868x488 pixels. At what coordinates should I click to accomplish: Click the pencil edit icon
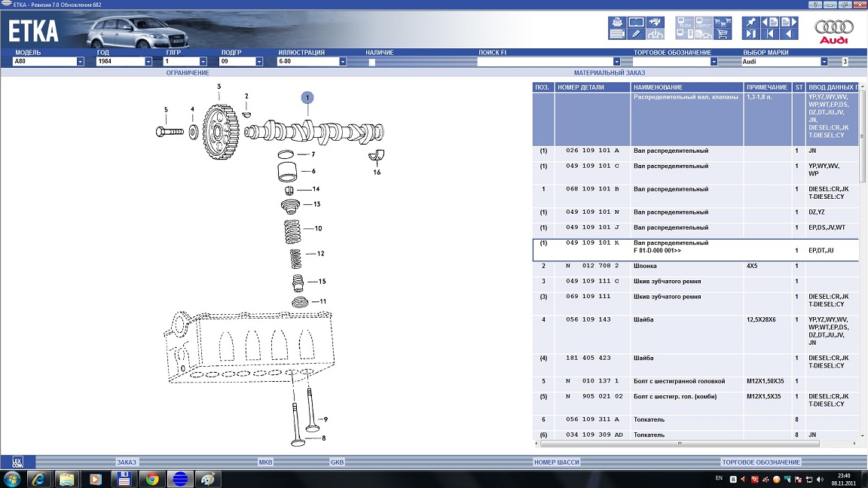point(636,34)
